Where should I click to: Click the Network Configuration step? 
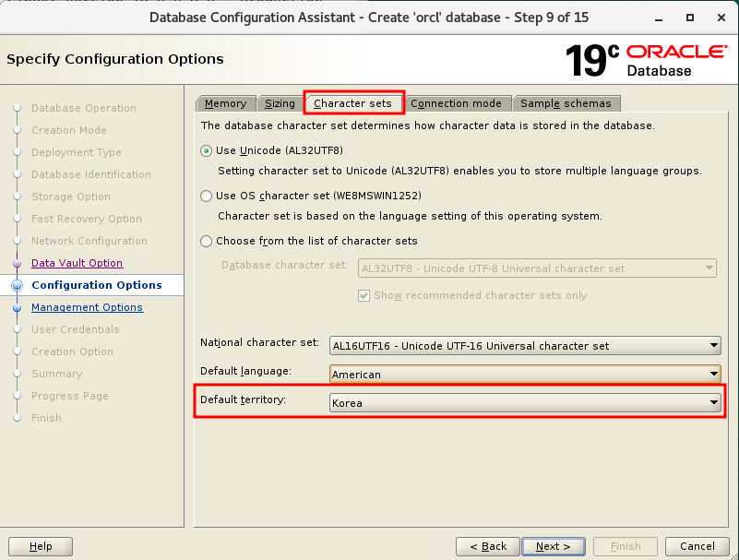pos(89,241)
